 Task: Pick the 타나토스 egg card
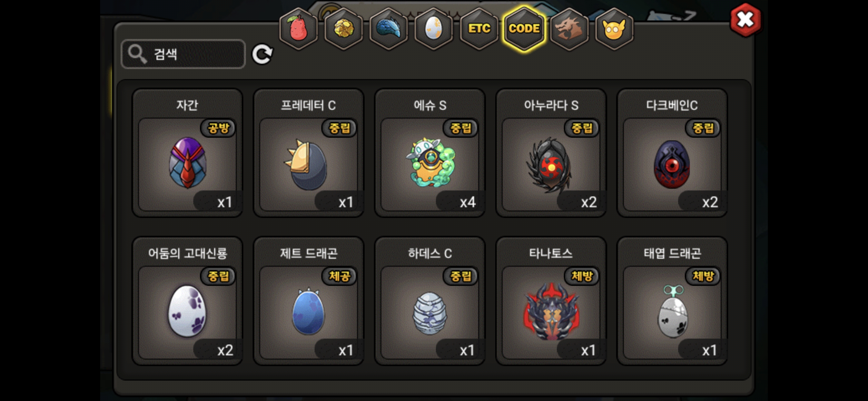[551, 301]
